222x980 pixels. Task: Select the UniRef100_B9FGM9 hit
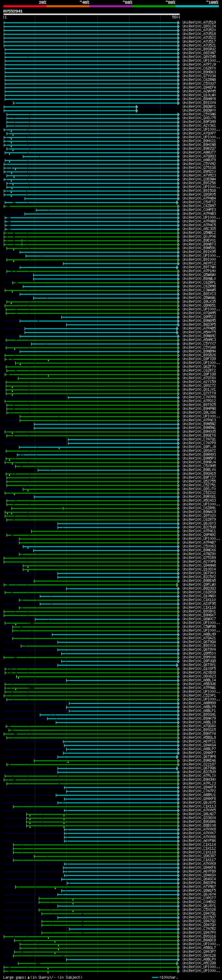point(199,122)
